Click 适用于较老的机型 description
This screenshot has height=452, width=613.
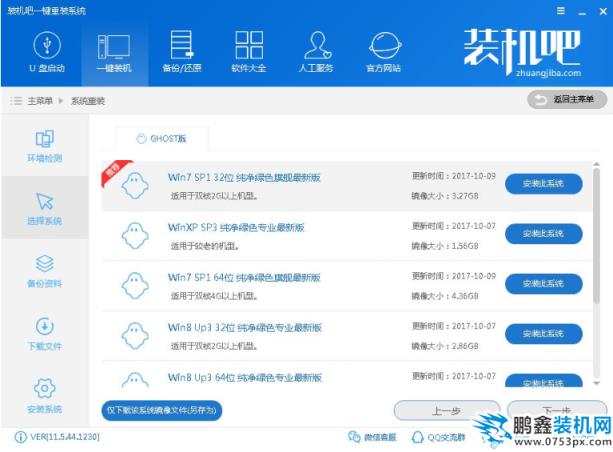(x=205, y=246)
